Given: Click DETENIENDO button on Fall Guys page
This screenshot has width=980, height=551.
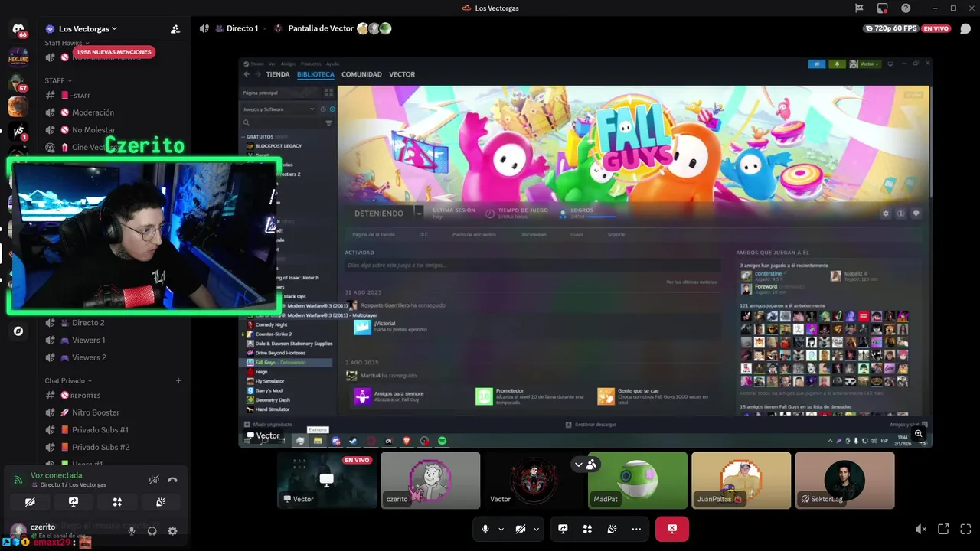Looking at the screenshot, I should click(379, 213).
